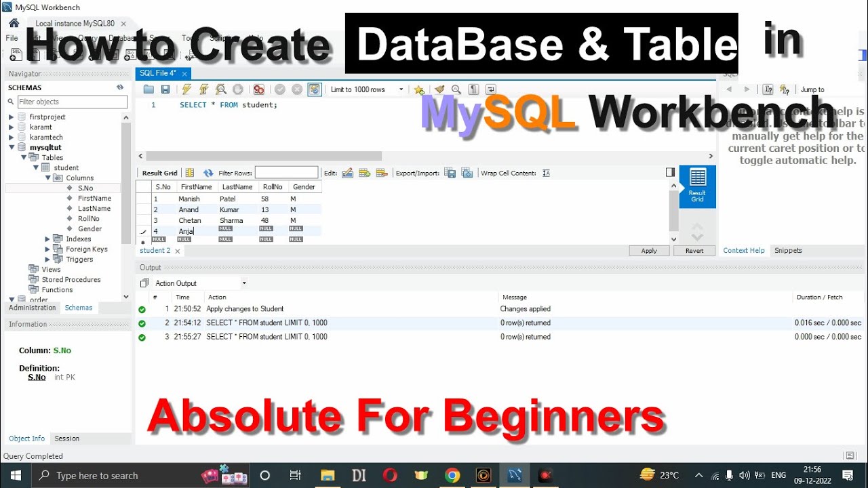Expand the firstproject schema
868x488 pixels.
tap(11, 117)
